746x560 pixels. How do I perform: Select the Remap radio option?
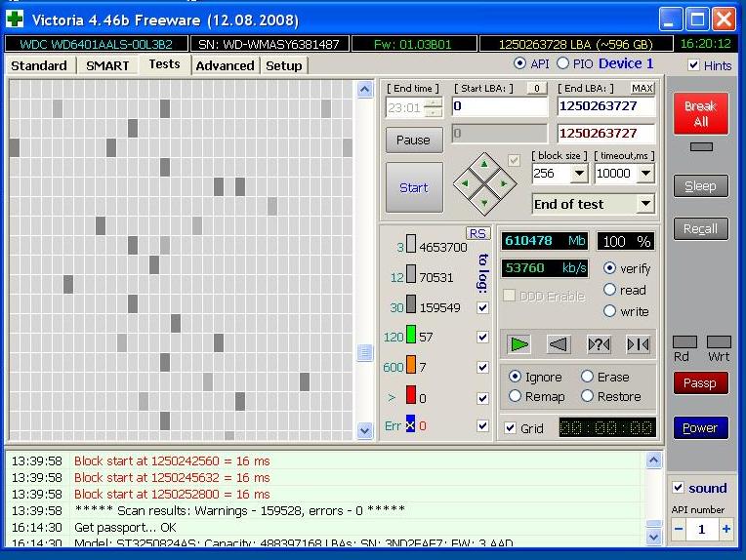[516, 396]
